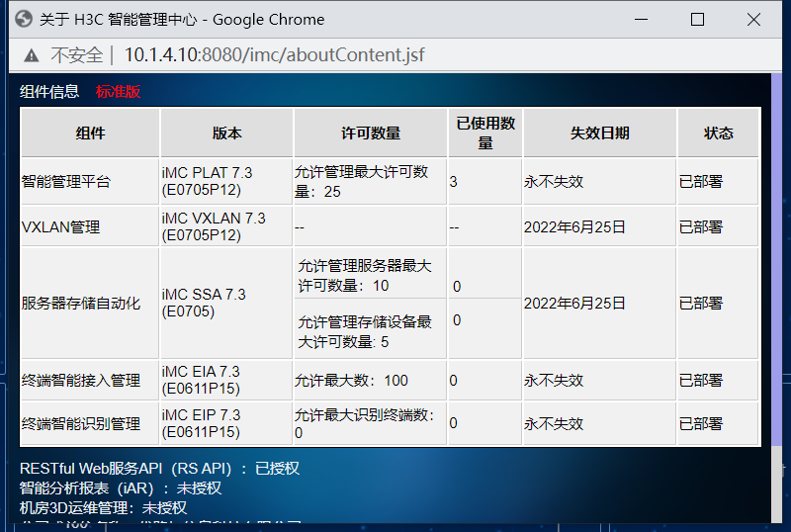
Task: Click the '不安全' security label
Action: click(x=77, y=55)
